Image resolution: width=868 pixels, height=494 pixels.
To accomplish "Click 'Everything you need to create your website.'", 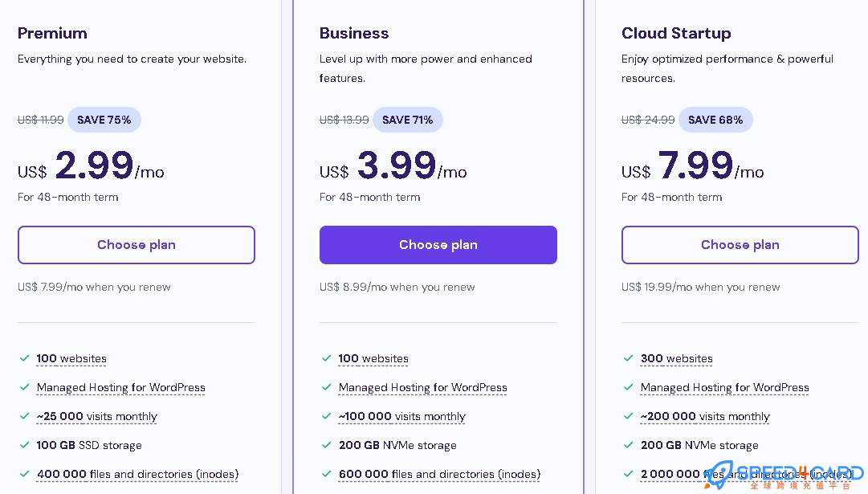I will (x=132, y=59).
